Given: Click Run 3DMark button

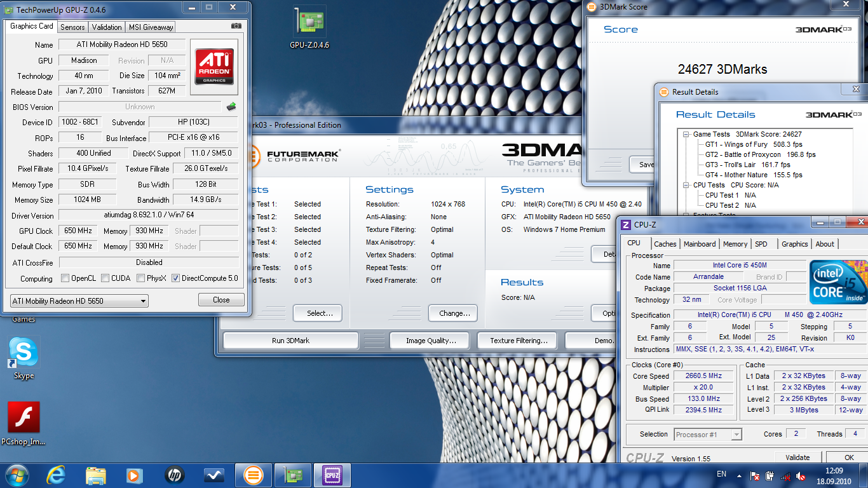Looking at the screenshot, I should [290, 341].
